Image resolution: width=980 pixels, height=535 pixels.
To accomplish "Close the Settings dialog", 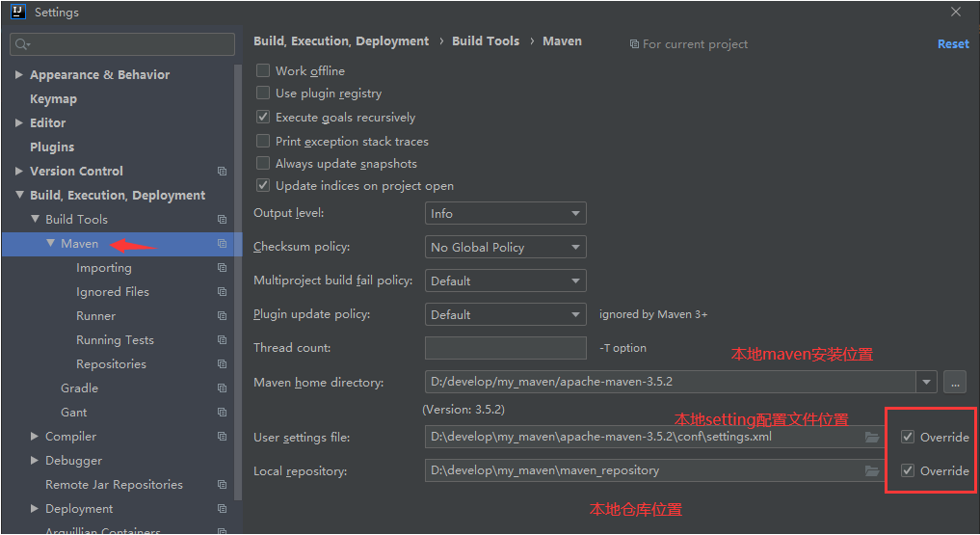I will point(956,12).
